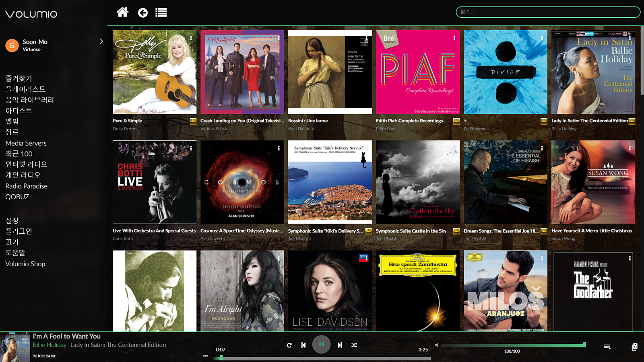The width and height of the screenshot is (644, 362).
Task: Open 도움말 help in sidebar
Action: pyautogui.click(x=15, y=253)
